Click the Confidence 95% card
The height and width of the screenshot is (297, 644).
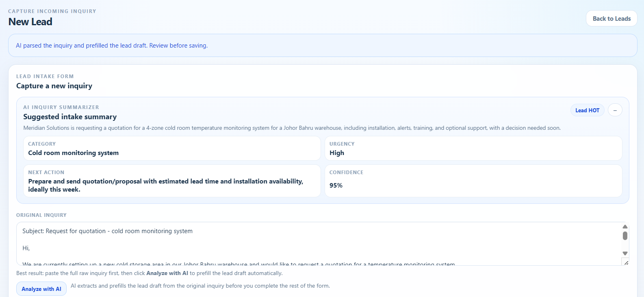tap(473, 181)
